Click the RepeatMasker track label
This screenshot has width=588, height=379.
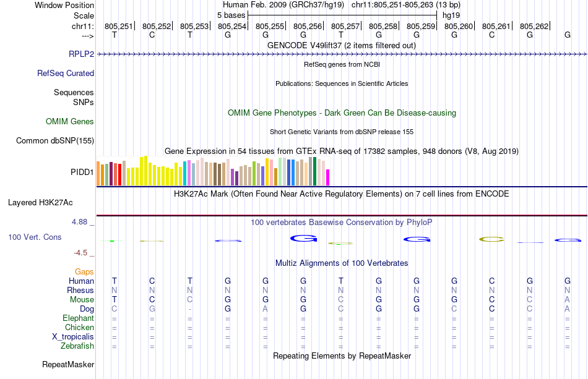[x=68, y=364]
